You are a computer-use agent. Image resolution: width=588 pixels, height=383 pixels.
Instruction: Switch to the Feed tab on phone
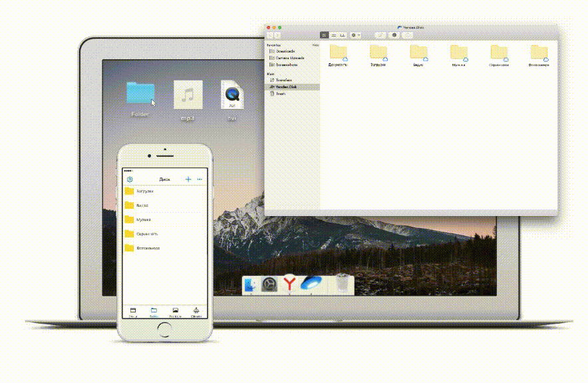coord(133,313)
